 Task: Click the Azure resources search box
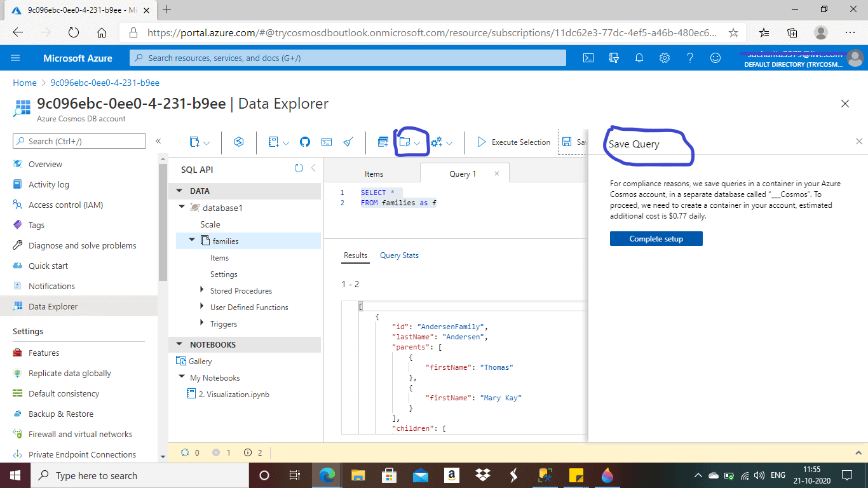coord(348,58)
